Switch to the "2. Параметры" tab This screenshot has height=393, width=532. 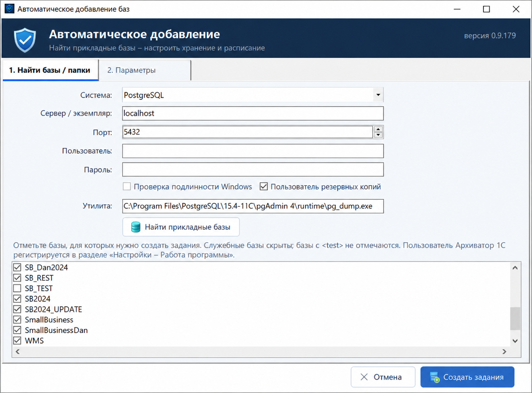click(x=145, y=70)
